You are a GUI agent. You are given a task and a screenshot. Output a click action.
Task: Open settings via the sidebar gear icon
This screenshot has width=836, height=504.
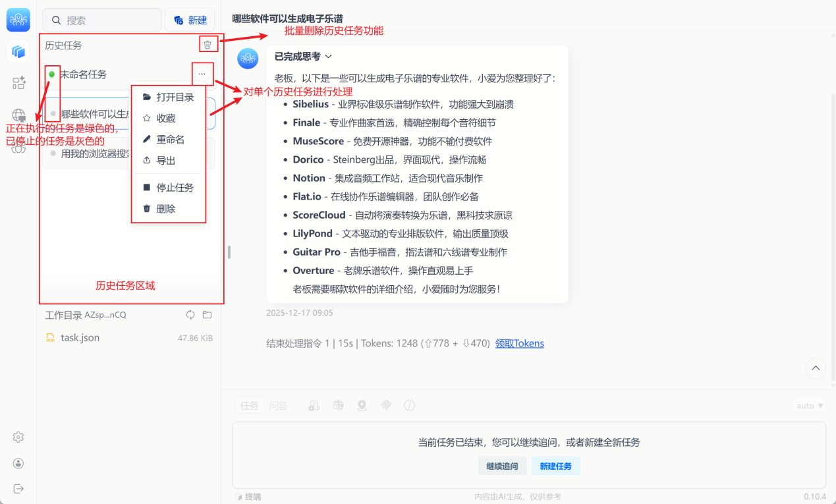[x=18, y=437]
